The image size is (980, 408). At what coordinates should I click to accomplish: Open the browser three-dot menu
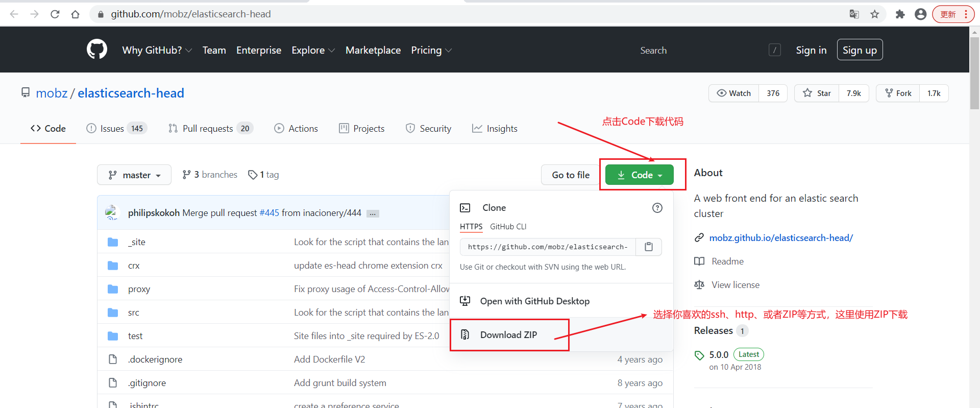[966, 14]
